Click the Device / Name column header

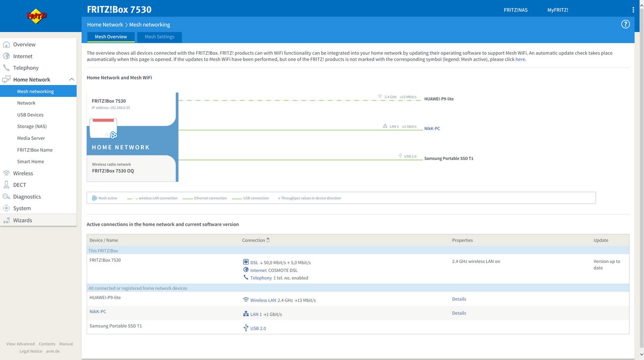pyautogui.click(x=104, y=240)
